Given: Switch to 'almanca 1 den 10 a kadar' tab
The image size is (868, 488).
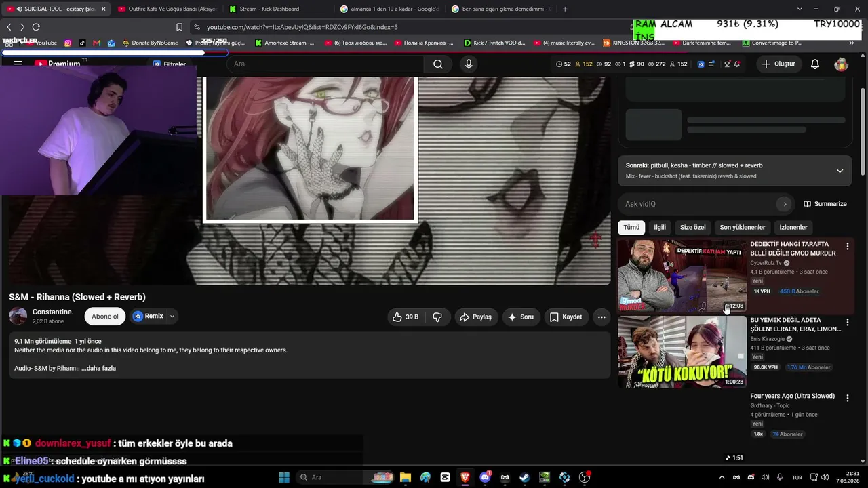Looking at the screenshot, I should point(389,9).
